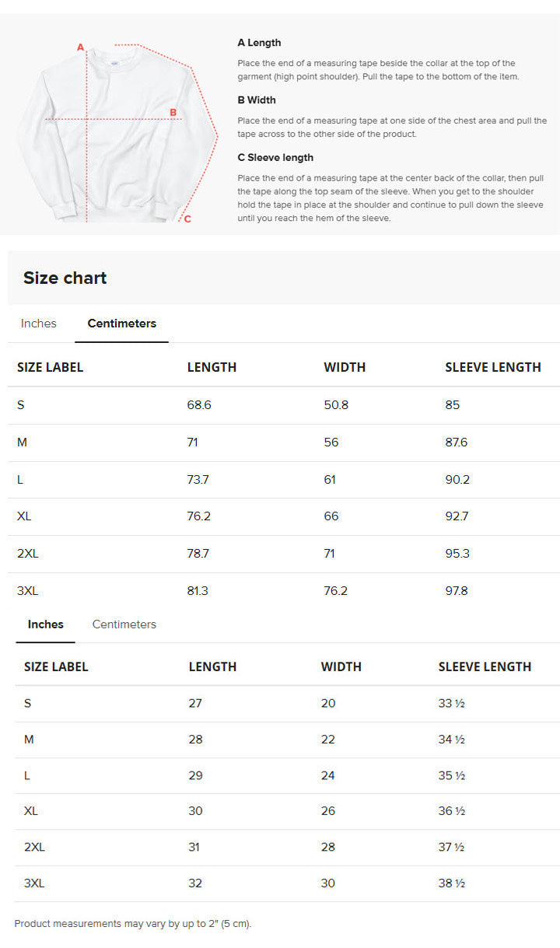Click the B marker on the sweatshirt diagram
560x948 pixels.
point(174,111)
